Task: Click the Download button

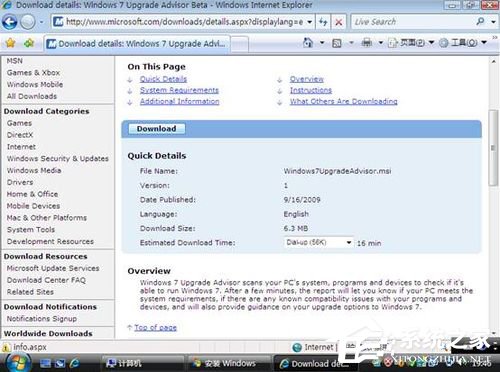Action: [x=156, y=129]
